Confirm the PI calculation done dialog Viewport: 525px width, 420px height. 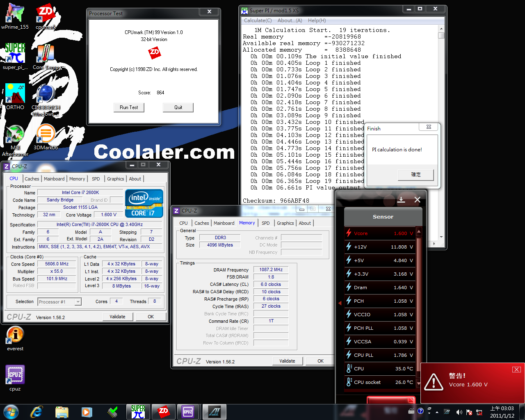click(416, 174)
